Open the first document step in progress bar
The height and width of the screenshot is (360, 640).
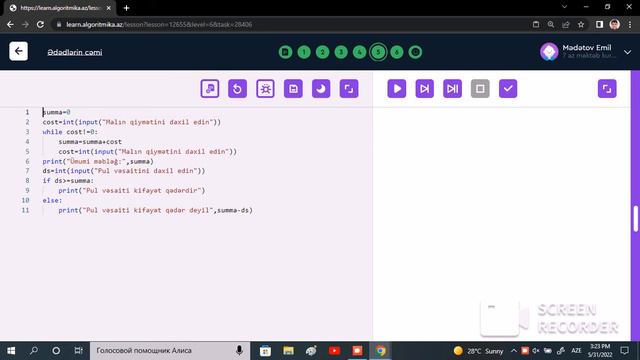(x=285, y=52)
